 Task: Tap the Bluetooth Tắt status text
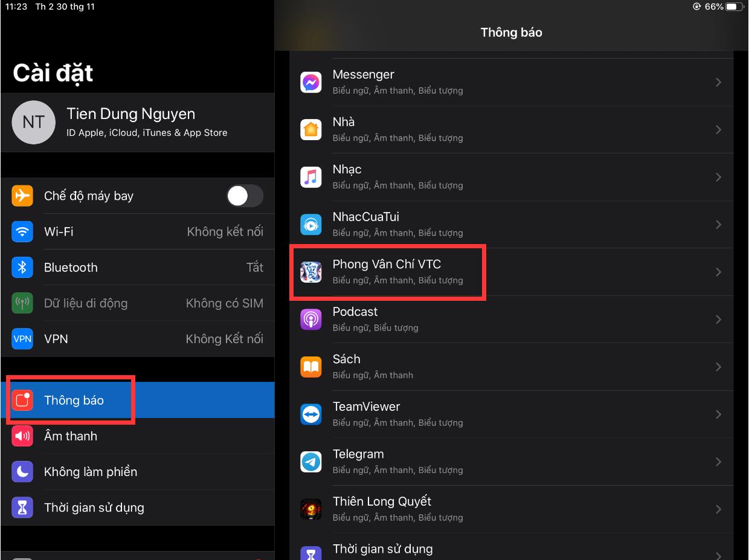(255, 267)
